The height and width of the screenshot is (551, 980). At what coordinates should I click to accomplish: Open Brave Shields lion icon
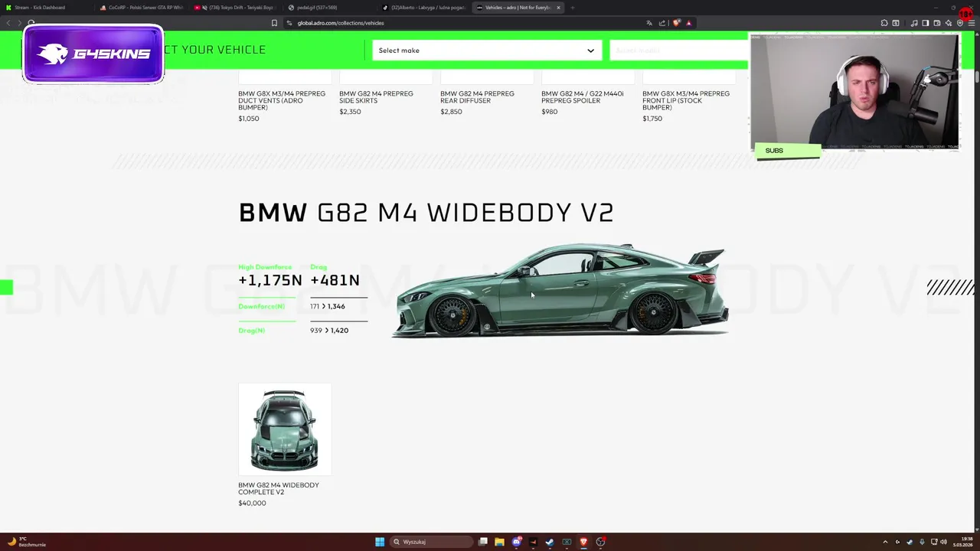[x=676, y=23]
